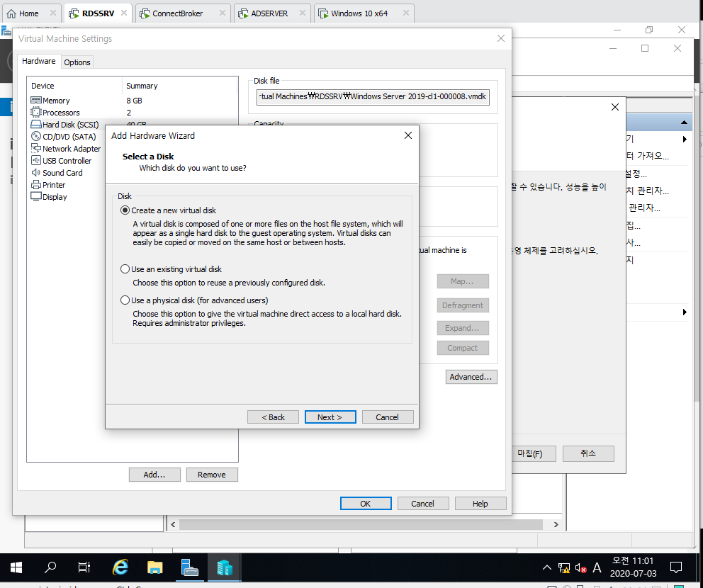Click the RDSSRV tab VM icon
This screenshot has height=588, width=703.
74,13
